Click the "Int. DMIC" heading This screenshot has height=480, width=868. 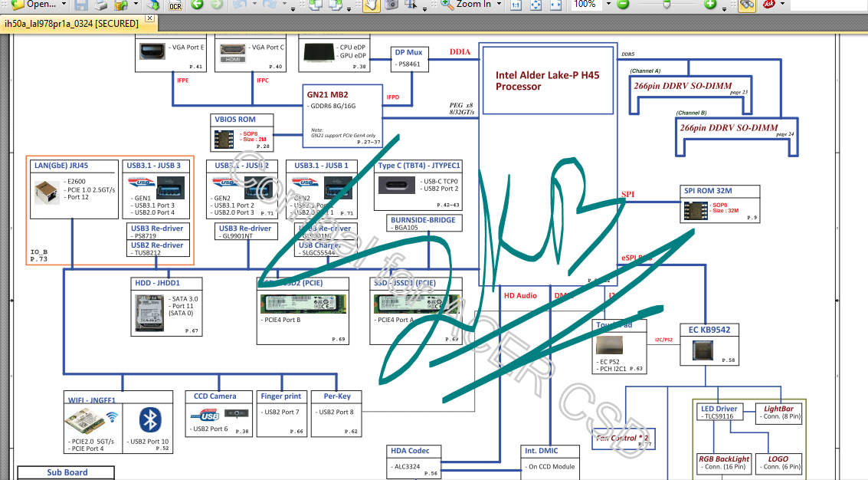pos(542,451)
